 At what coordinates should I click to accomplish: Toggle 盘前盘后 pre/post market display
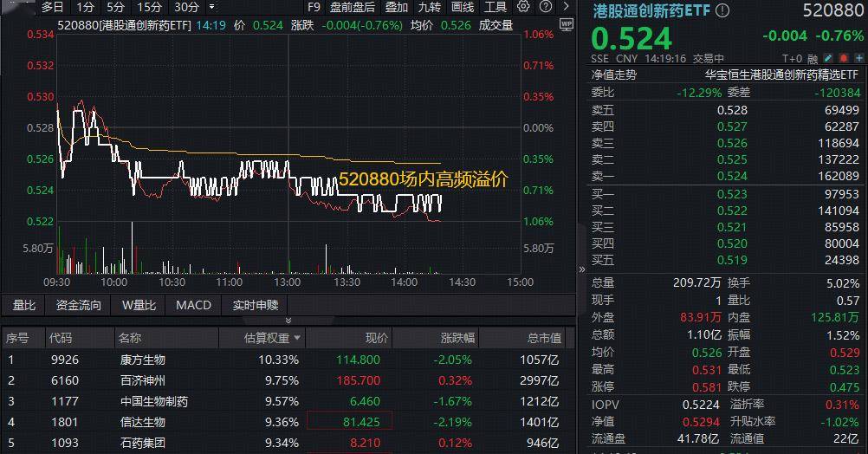(352, 7)
